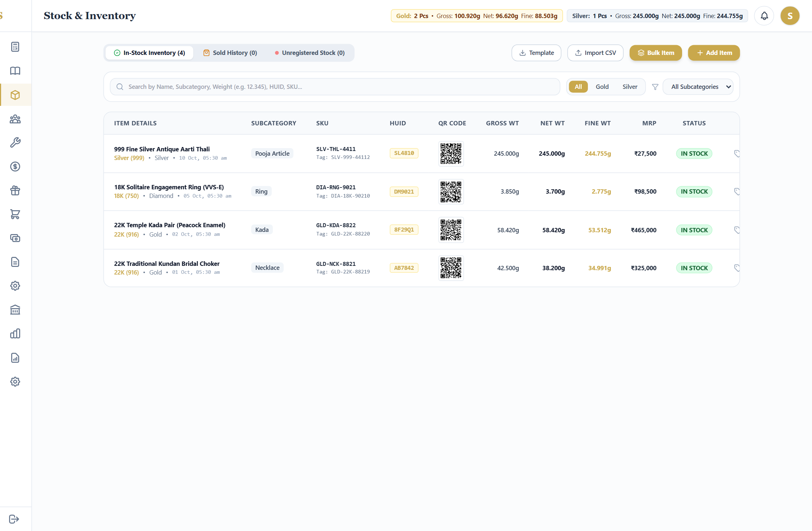Filter inventory by Silver

click(630, 87)
